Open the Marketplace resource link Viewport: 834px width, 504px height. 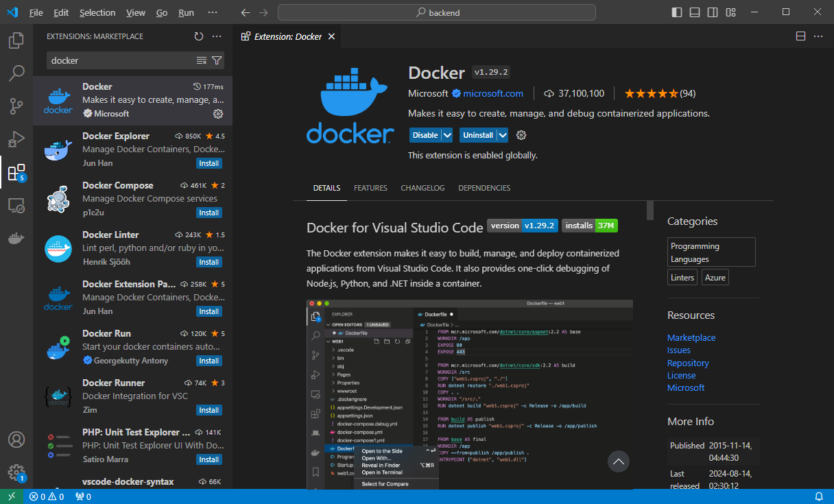click(x=691, y=337)
